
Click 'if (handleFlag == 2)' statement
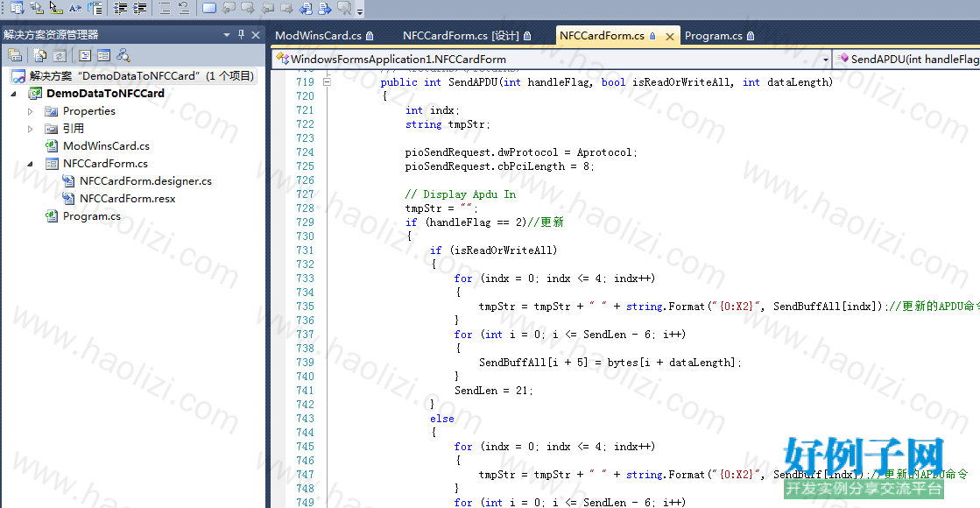pos(466,222)
